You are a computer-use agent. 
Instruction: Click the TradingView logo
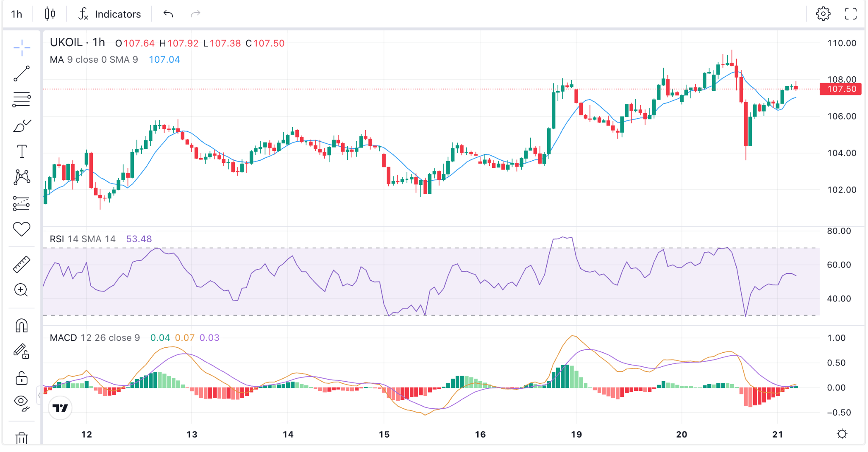point(61,408)
